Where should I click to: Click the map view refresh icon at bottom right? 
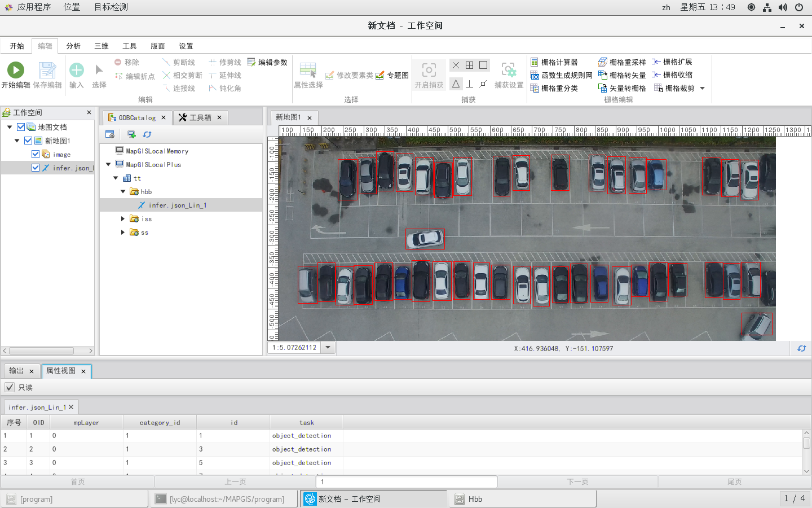[x=801, y=348]
